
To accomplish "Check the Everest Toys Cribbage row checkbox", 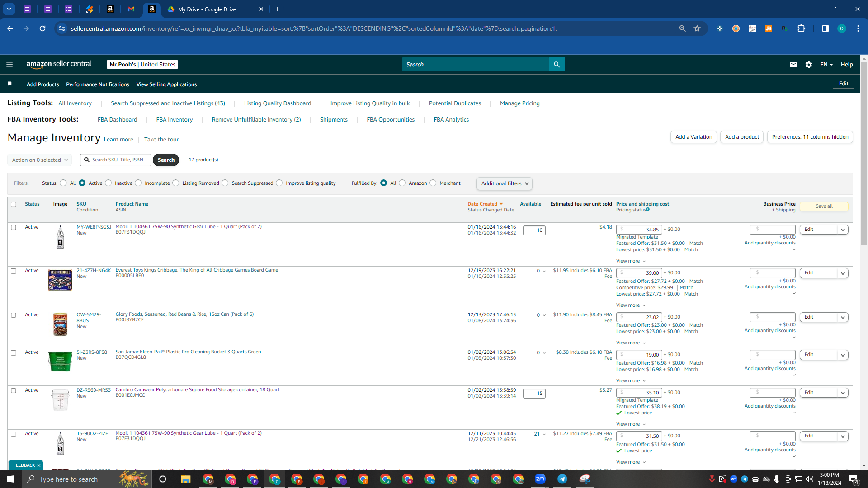I will tap(14, 271).
